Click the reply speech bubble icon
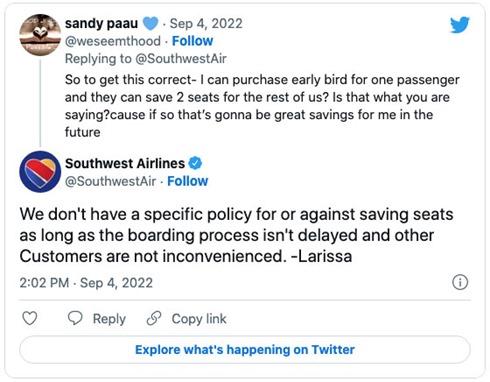Screen dimensions: 490x382 [x=75, y=318]
